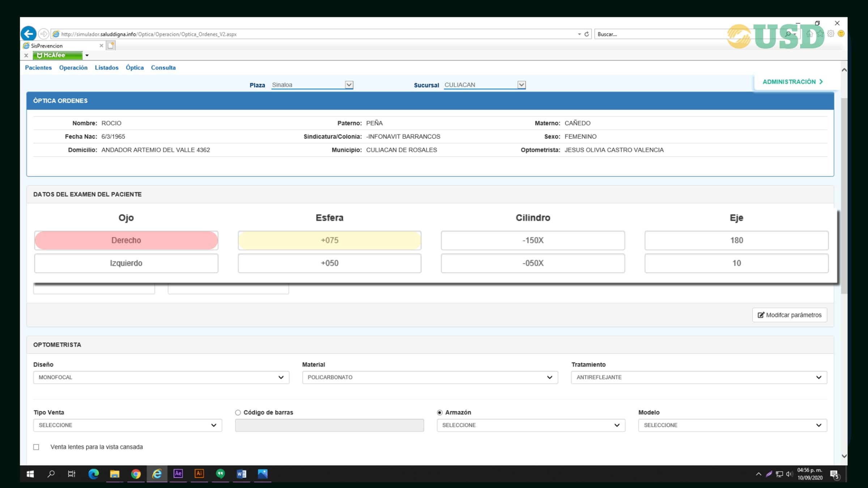Open McAfee toolbar dropdown arrow

87,55
